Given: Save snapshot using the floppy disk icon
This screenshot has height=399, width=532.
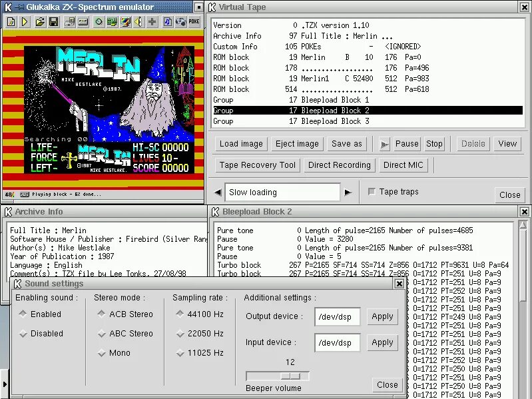Looking at the screenshot, I should point(54,22).
